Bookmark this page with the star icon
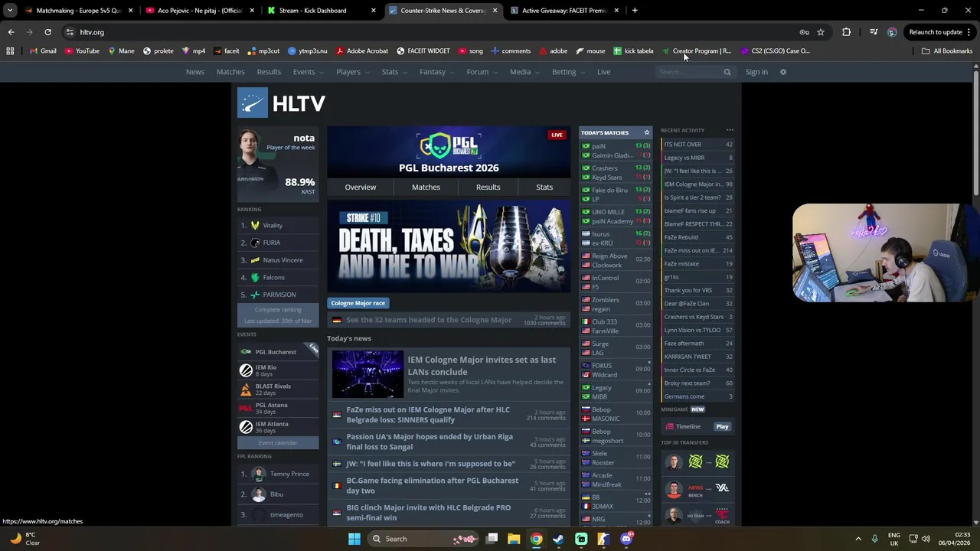Image resolution: width=980 pixels, height=551 pixels. (x=821, y=32)
